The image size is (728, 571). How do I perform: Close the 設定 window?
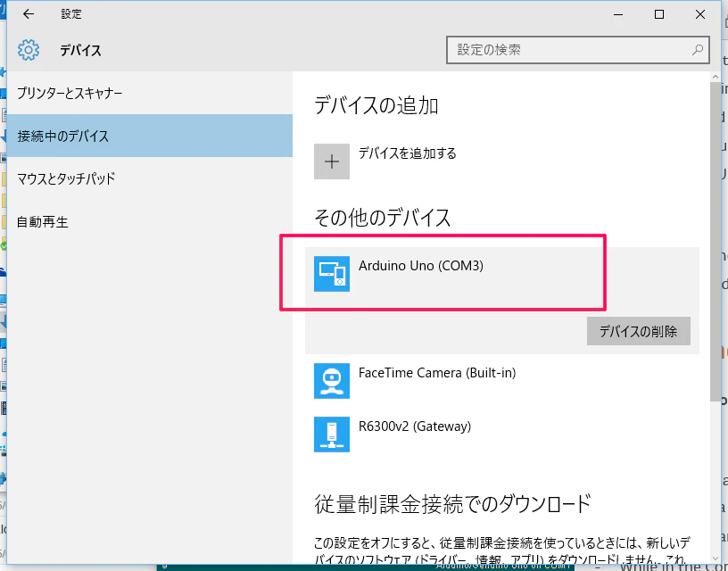point(700,14)
